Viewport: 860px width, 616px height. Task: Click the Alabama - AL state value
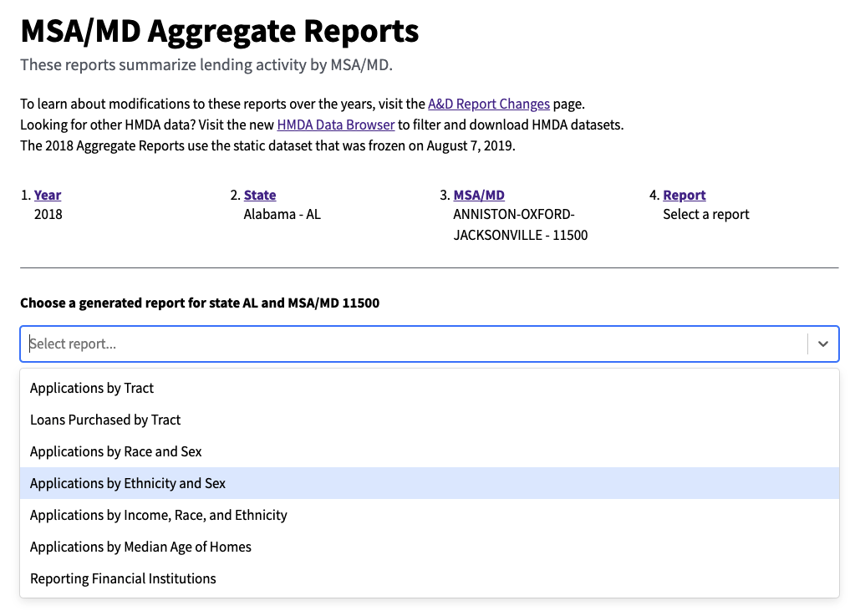pos(282,214)
